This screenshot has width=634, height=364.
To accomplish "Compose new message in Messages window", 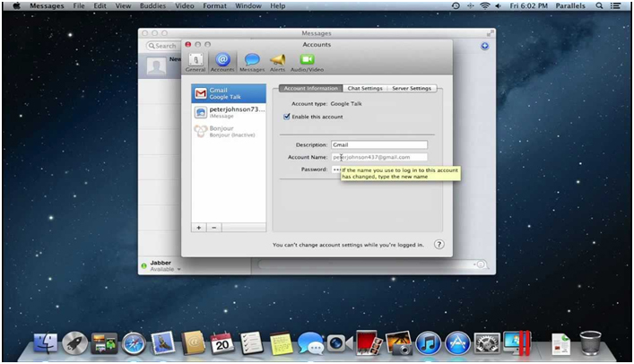I will 484,46.
